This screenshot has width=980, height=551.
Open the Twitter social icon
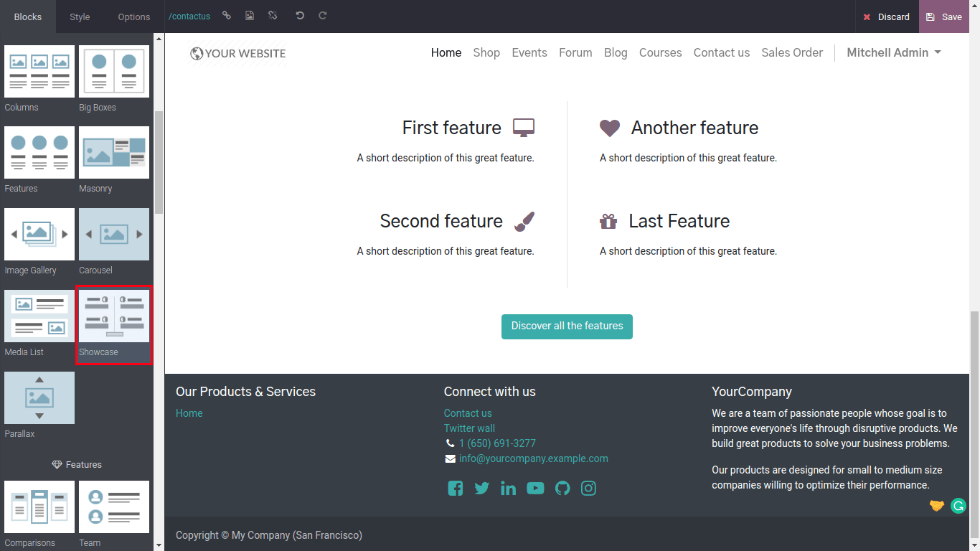(482, 489)
